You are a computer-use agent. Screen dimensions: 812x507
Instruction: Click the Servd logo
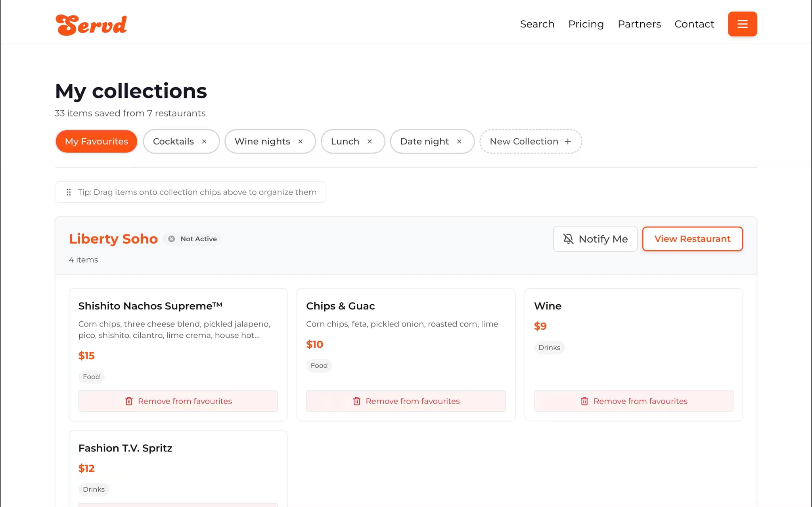pos(91,25)
